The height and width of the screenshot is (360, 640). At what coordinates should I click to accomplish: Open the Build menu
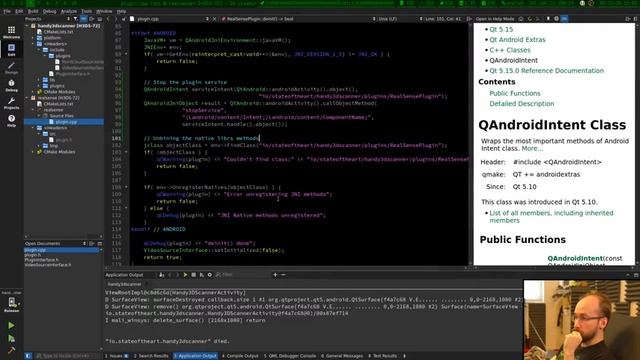click(x=33, y=11)
